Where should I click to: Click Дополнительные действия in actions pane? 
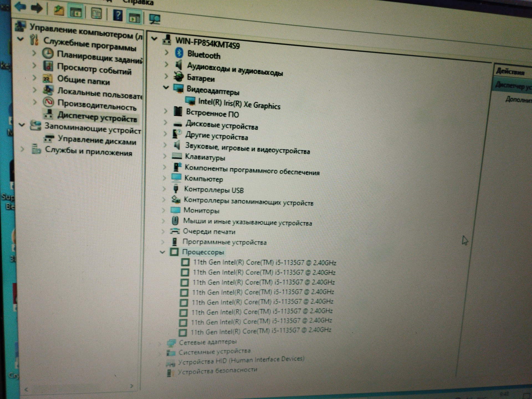[518, 99]
